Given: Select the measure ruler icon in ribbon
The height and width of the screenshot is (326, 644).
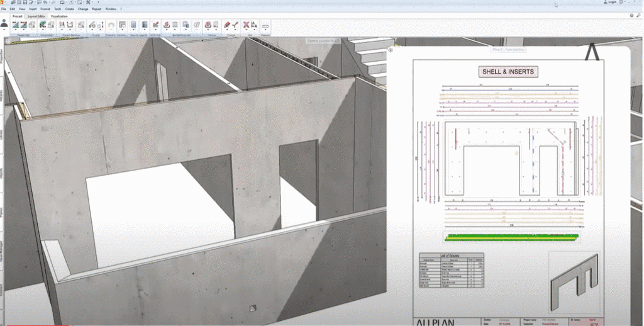Looking at the screenshot, I should 265,26.
